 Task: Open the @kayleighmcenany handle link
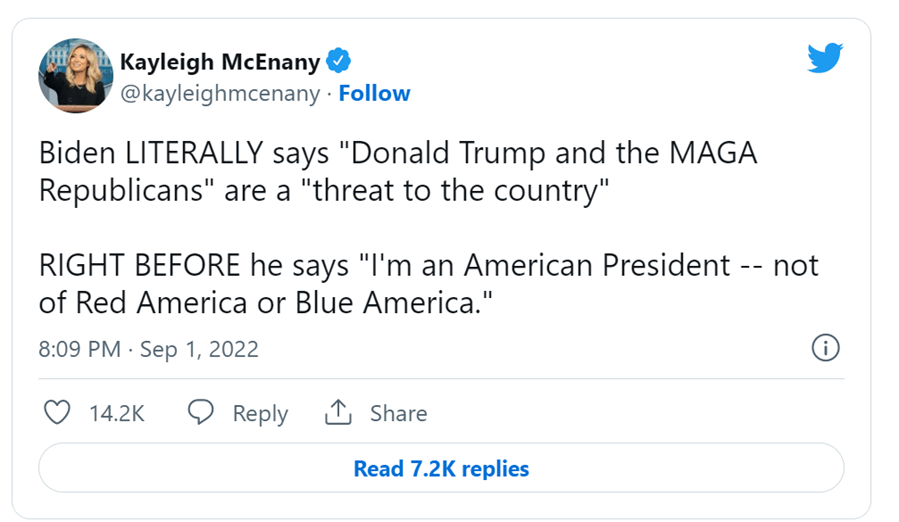(220, 94)
